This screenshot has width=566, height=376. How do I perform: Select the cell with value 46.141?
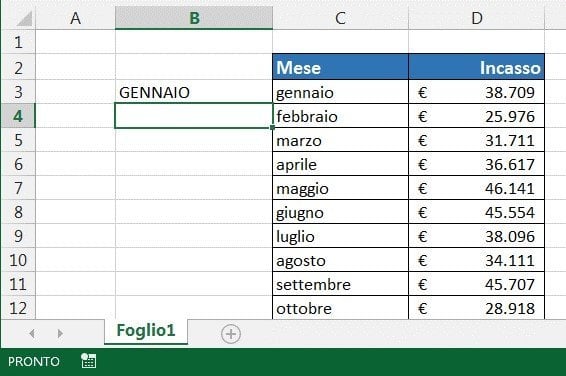coord(476,188)
